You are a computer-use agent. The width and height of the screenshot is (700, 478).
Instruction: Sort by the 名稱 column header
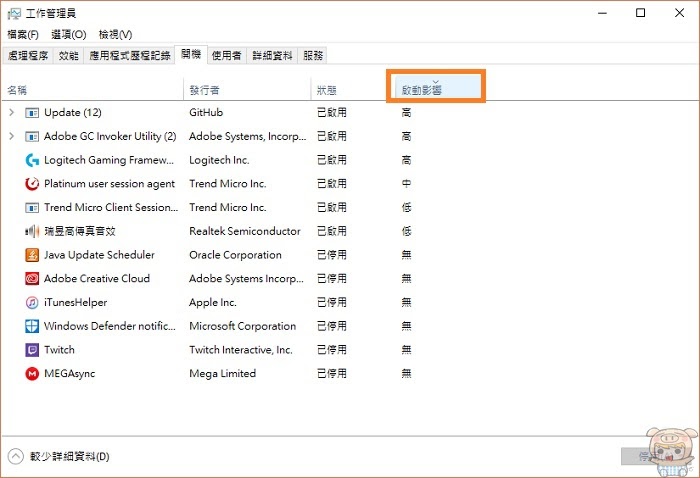[x=93, y=90]
